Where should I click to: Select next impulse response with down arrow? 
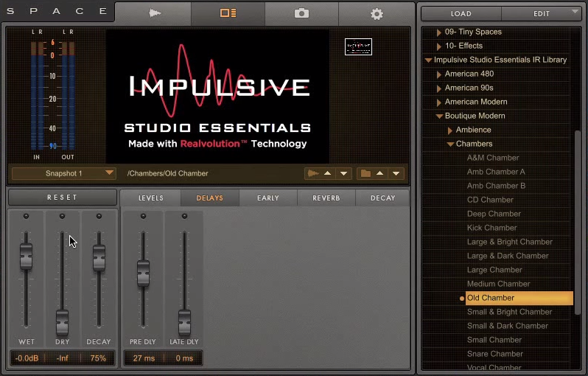(x=343, y=173)
